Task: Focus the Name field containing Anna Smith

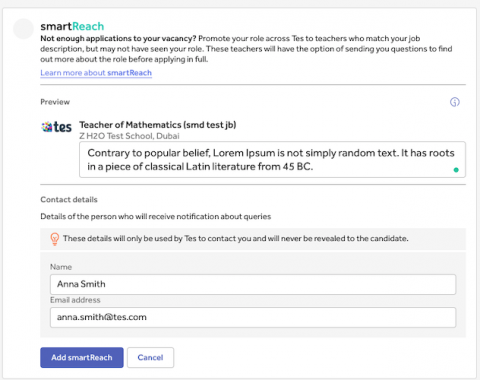Action: 253,284
